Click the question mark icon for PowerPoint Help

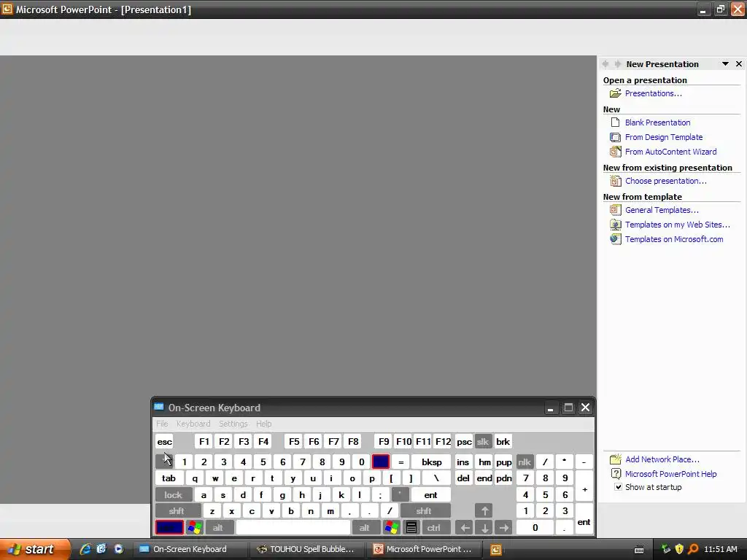pyautogui.click(x=616, y=474)
